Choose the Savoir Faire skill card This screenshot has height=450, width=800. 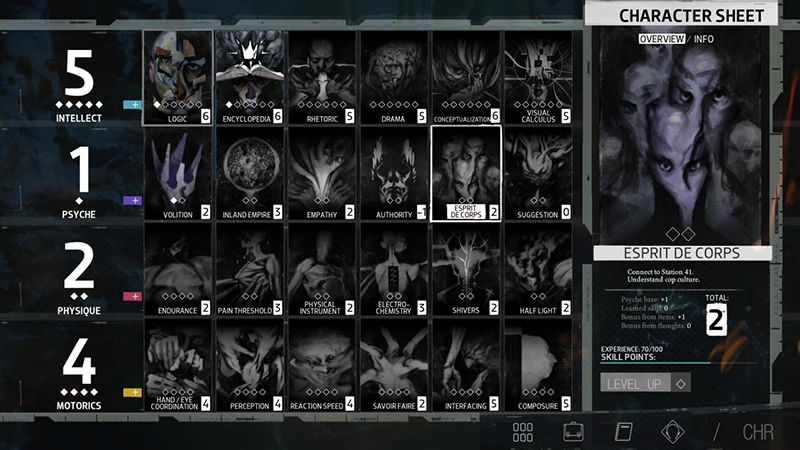point(394,365)
